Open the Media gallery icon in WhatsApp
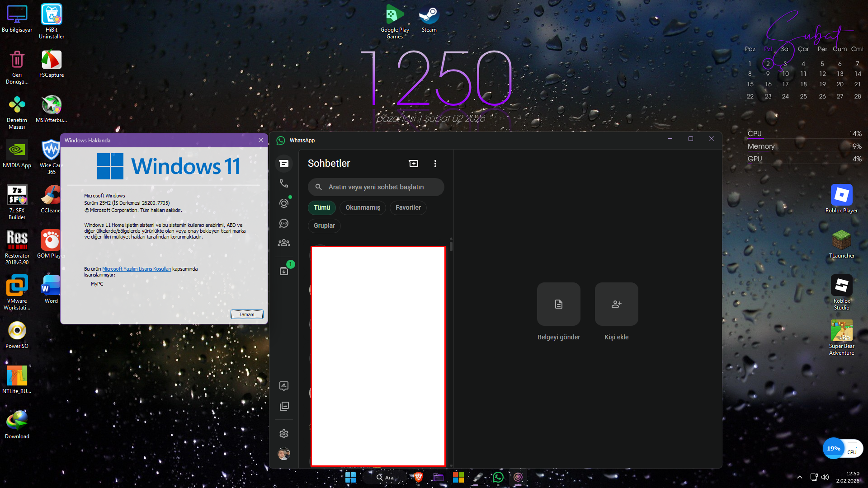This screenshot has width=868, height=488. point(284,406)
